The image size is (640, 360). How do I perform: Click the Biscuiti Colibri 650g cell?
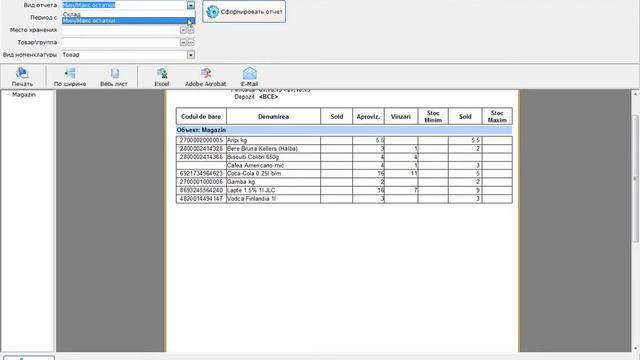[x=273, y=157]
